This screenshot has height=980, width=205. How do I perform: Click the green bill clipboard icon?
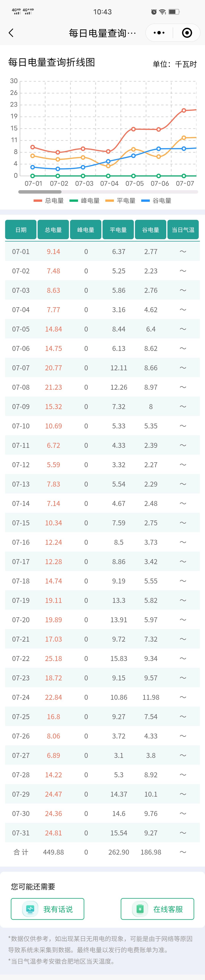tap(140, 909)
